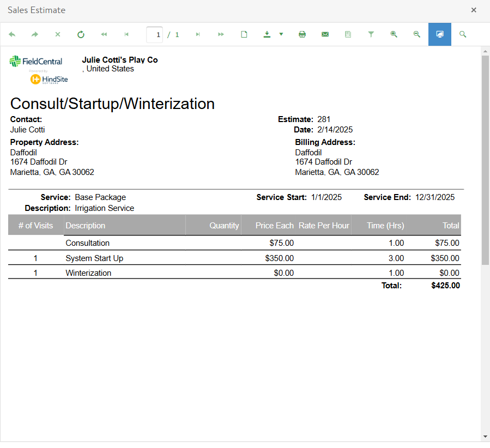Click "Irrigation Service" description value
The image size is (490, 448).
[104, 208]
